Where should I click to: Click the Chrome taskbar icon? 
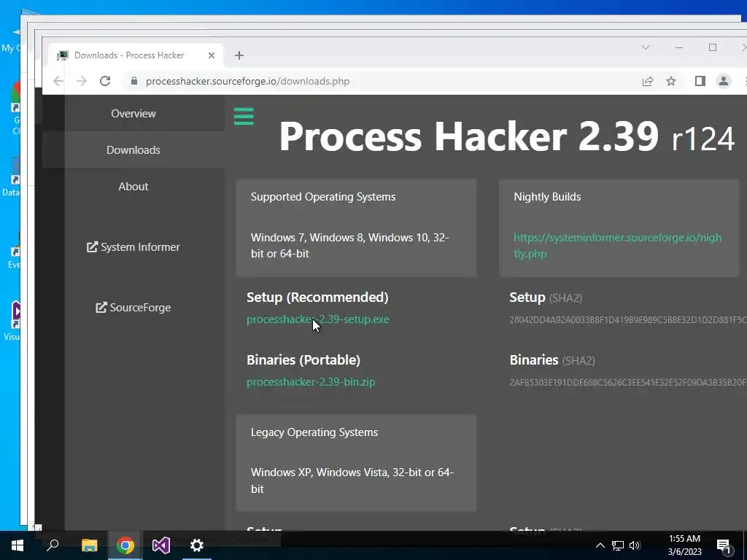(125, 545)
